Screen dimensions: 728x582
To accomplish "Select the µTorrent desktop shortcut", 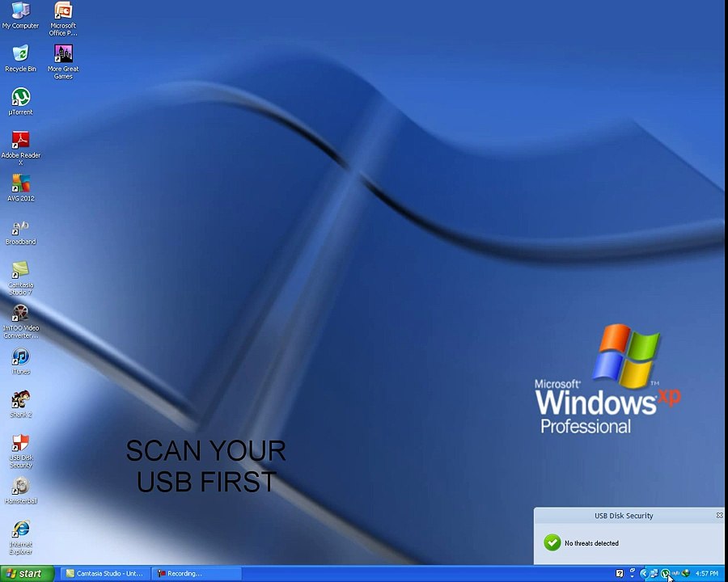I will pyautogui.click(x=20, y=101).
